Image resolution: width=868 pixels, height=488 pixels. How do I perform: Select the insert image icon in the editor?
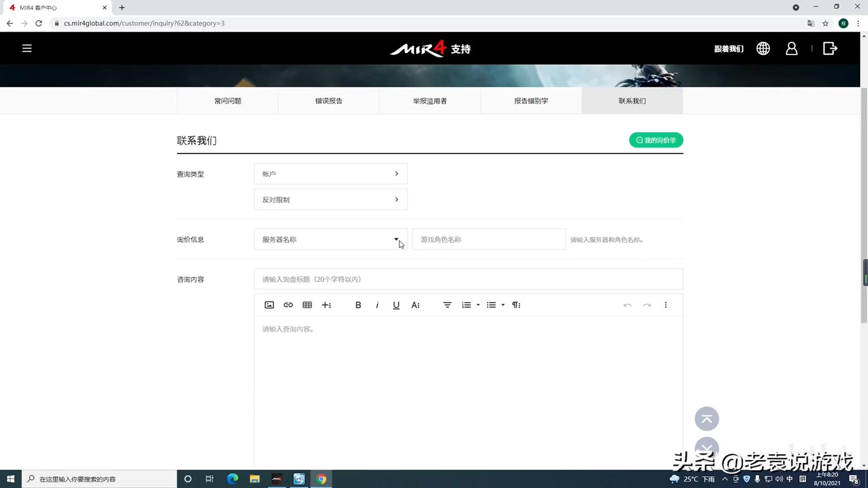269,305
